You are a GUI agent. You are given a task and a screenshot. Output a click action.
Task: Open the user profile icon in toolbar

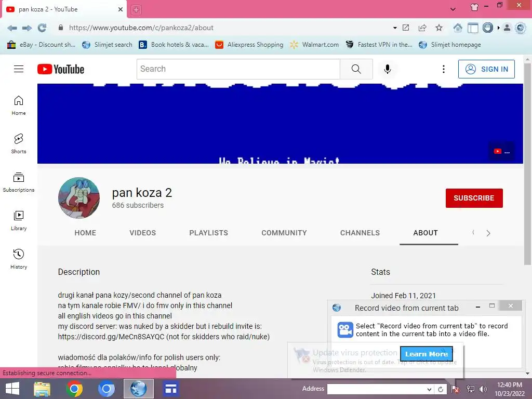[x=507, y=28]
